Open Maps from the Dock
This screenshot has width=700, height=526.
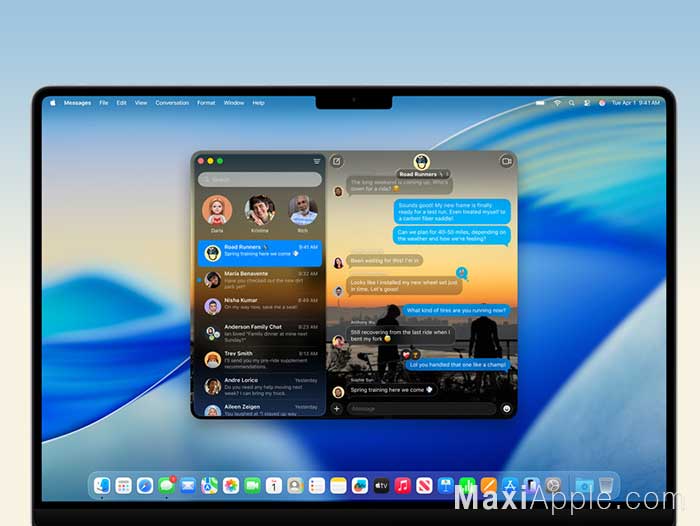click(209, 485)
